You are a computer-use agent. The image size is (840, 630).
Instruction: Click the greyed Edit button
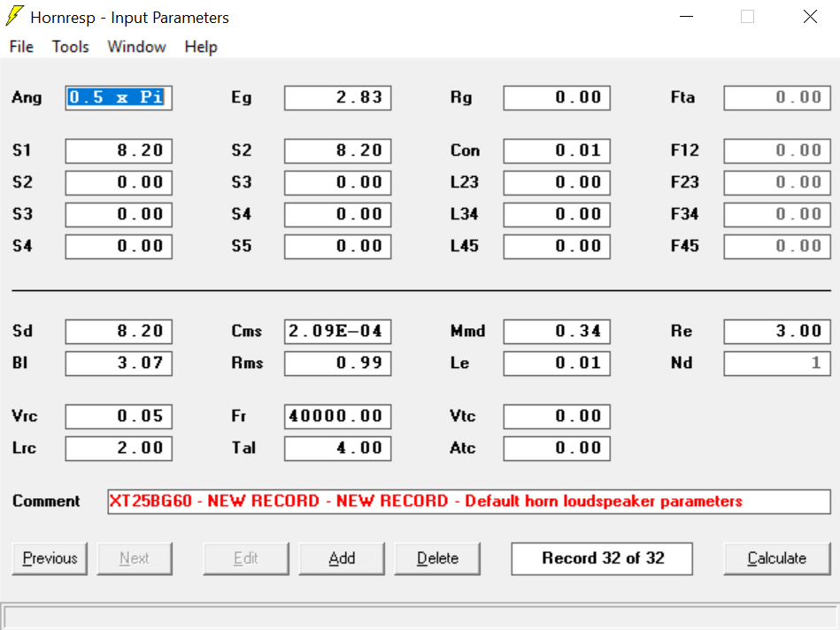click(x=246, y=558)
